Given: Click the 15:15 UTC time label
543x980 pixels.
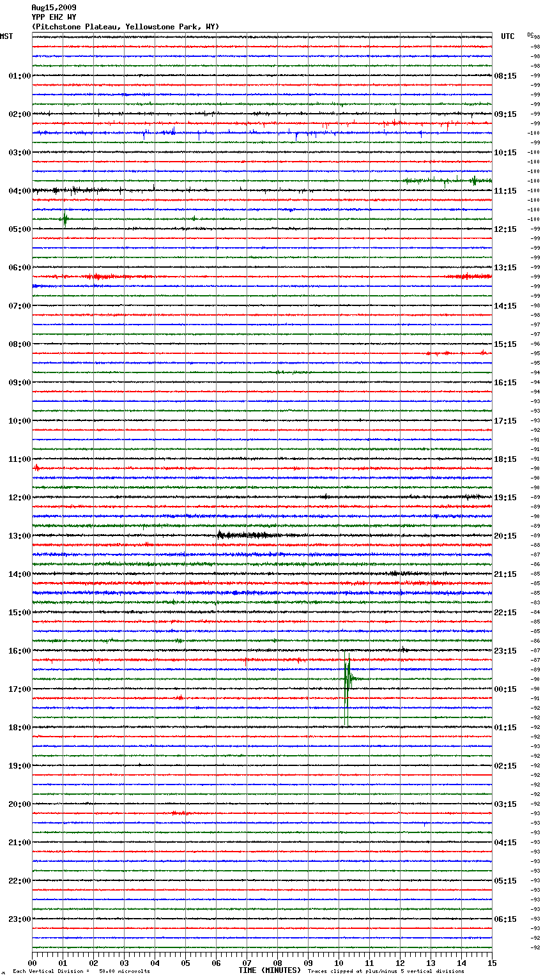Looking at the screenshot, I should click(505, 344).
